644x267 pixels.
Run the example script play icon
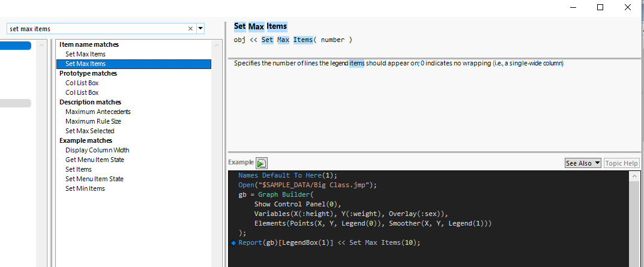point(262,163)
